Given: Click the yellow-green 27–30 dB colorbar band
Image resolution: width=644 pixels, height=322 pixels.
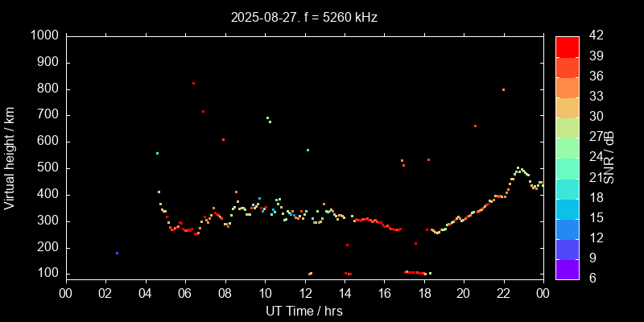Looking at the screenshot, I should 568,127.
